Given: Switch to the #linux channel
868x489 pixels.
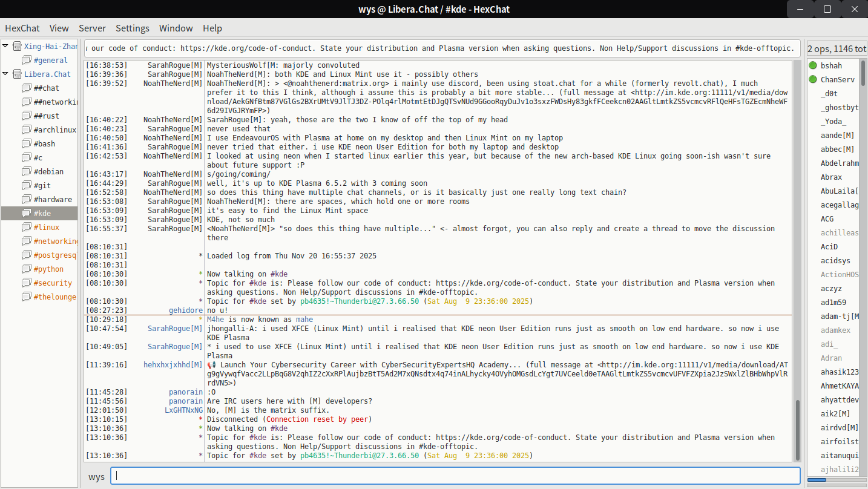Looking at the screenshot, I should [x=47, y=228].
